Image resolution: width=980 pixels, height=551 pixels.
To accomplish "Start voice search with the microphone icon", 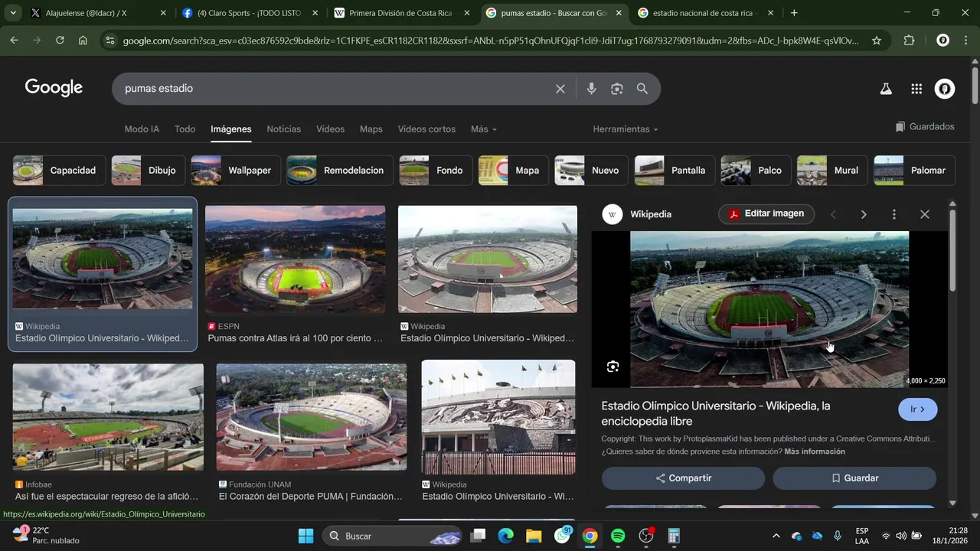I will tap(591, 89).
